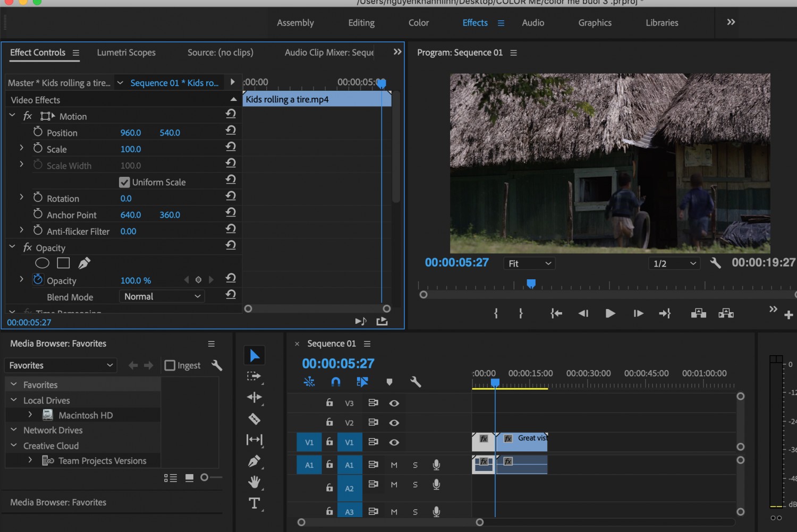
Task: Toggle animation stopwatch for Scale
Action: click(38, 148)
